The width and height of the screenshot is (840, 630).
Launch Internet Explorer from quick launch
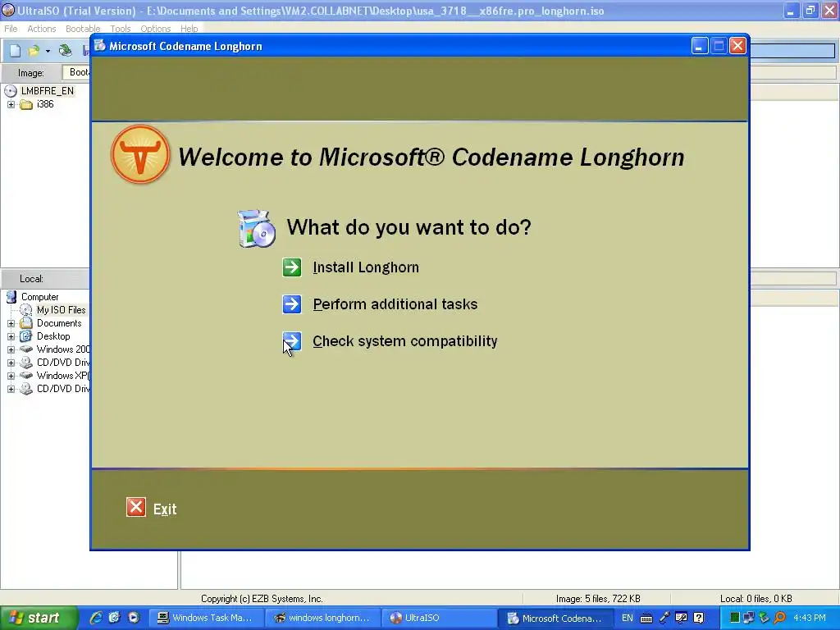tap(96, 618)
